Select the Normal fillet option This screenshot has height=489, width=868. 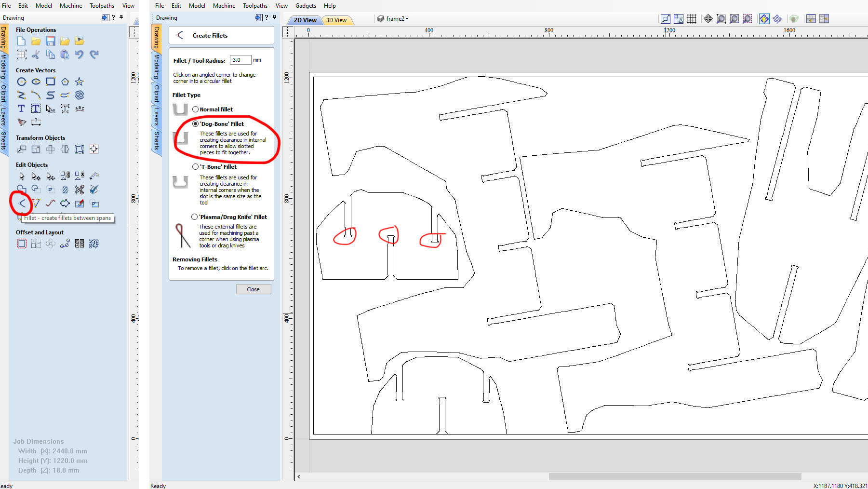(195, 109)
